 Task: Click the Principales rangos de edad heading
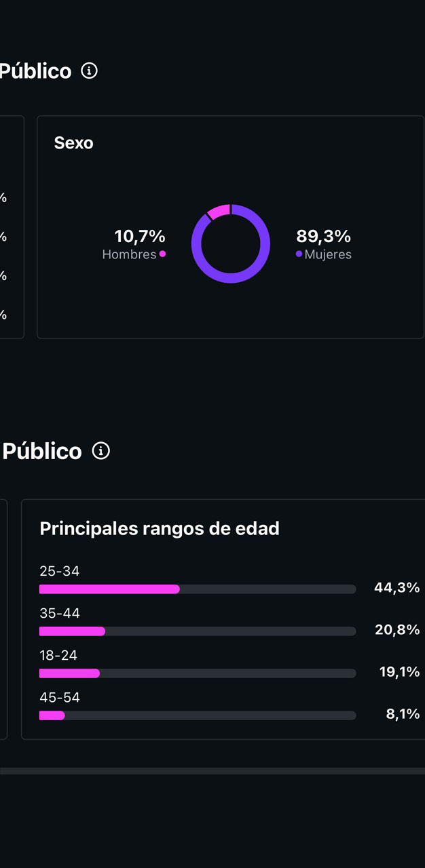click(160, 529)
